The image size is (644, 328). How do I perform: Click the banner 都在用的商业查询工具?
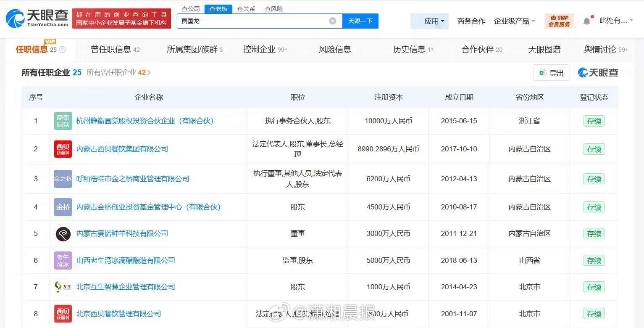pos(122,19)
